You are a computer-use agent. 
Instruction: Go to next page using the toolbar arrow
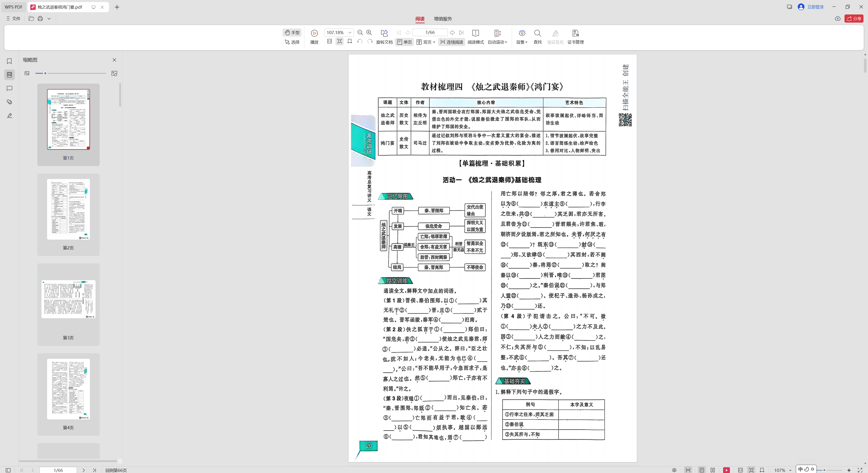click(452, 33)
